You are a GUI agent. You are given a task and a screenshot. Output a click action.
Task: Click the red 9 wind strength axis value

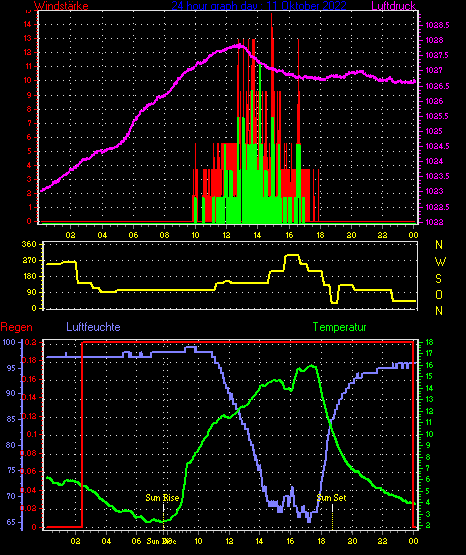[x=29, y=95]
